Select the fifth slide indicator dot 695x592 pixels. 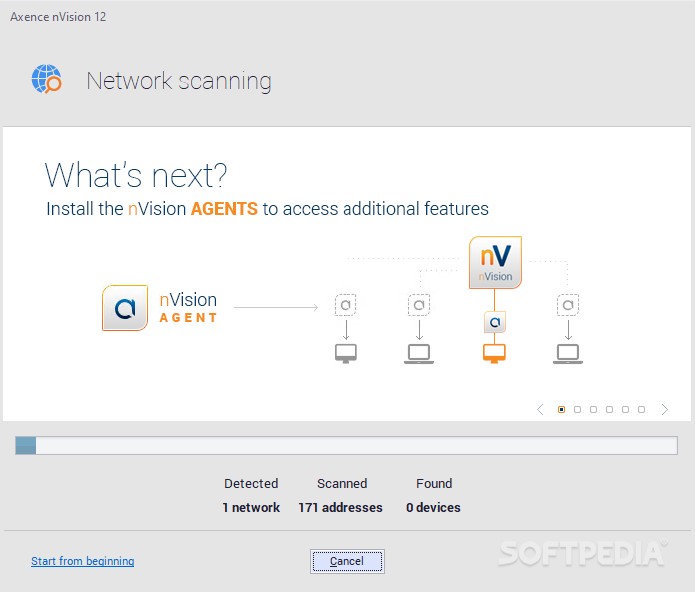pos(625,409)
